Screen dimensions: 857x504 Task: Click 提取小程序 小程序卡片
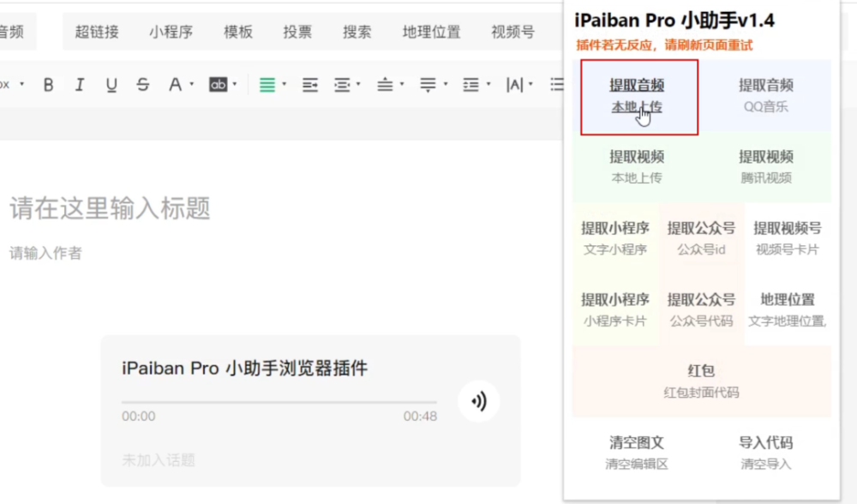[x=615, y=310]
